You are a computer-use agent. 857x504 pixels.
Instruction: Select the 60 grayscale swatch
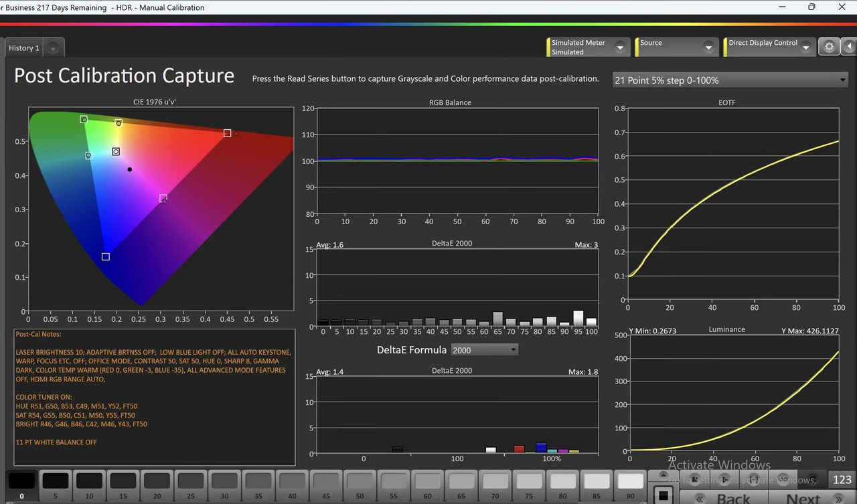428,485
